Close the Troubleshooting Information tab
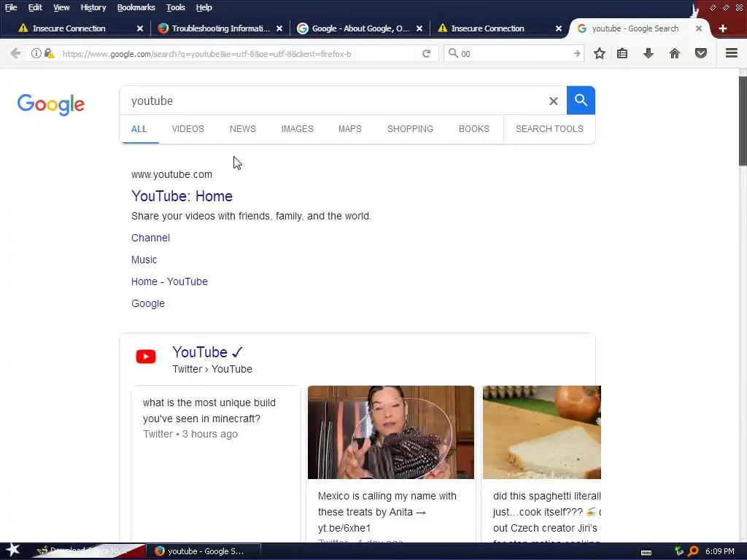This screenshot has width=747, height=560. click(279, 28)
